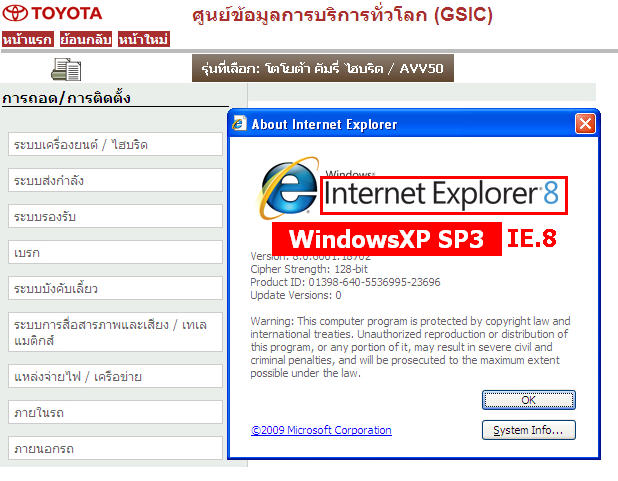Click the Cipher Strength: 128-bit text
The height and width of the screenshot is (481, 618).
click(309, 269)
